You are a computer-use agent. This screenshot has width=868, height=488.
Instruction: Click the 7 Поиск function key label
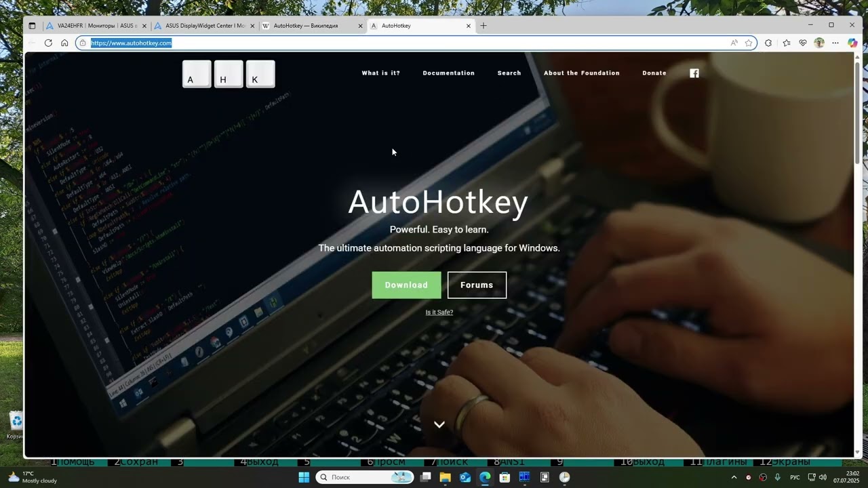coord(450,462)
